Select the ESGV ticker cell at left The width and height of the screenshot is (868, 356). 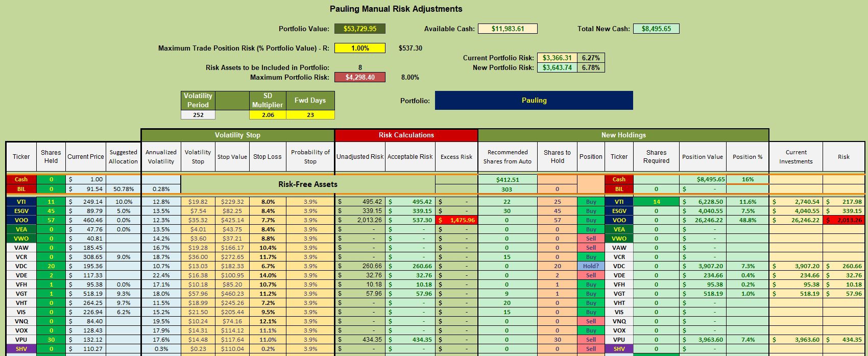pyautogui.click(x=21, y=211)
